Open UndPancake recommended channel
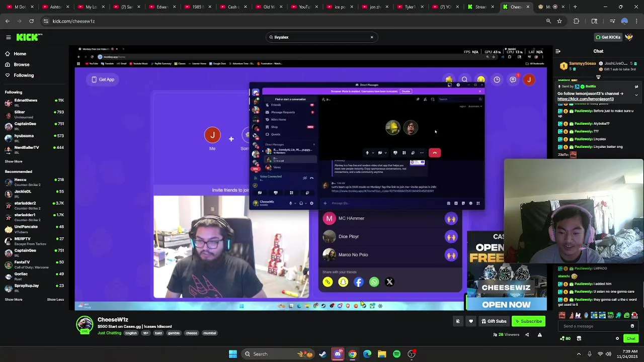Viewport: 644px width, 362px height. [34, 229]
